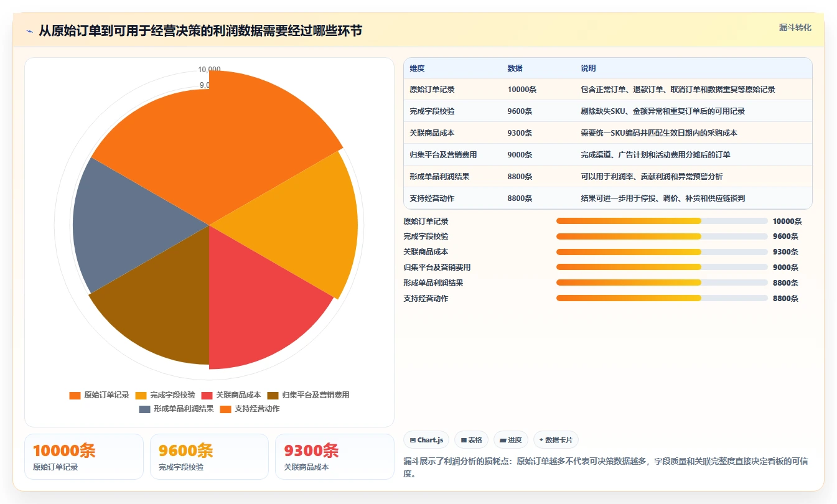Click the 完成字段校验 progress bar
The height and width of the screenshot is (504, 837).
tap(662, 236)
